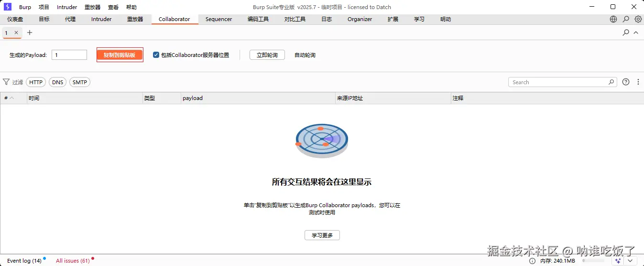The width and height of the screenshot is (644, 266).
Task: Click magnifier inside the Search box
Action: 611,82
